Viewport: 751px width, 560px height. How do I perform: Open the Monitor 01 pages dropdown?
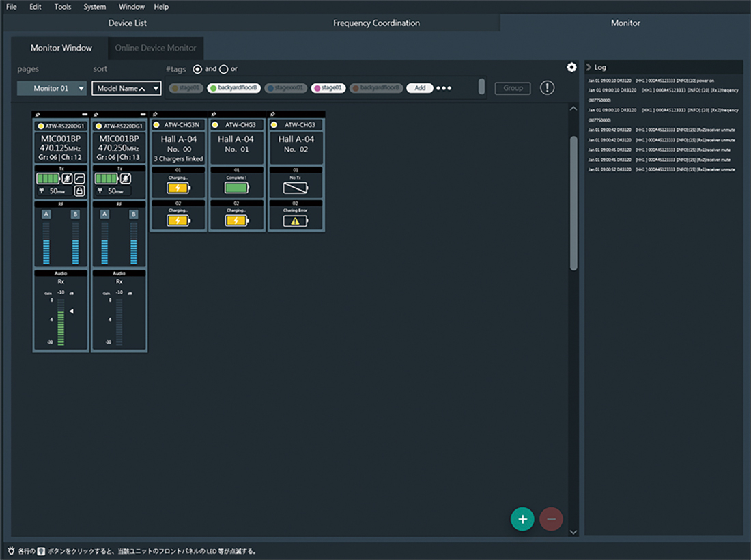pos(52,88)
